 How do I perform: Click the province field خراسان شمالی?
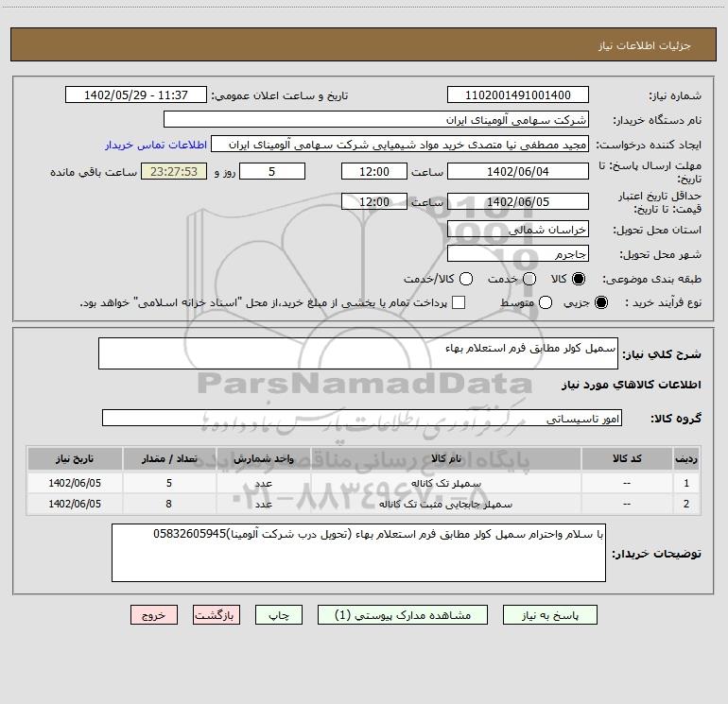[x=518, y=230]
